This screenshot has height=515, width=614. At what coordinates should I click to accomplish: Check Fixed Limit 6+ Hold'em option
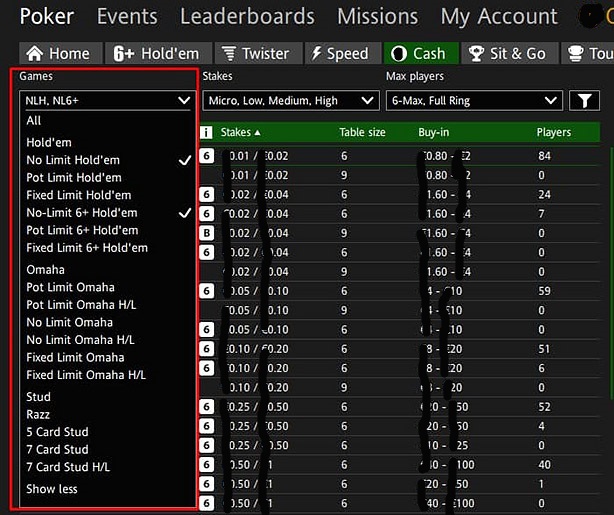(x=108, y=248)
